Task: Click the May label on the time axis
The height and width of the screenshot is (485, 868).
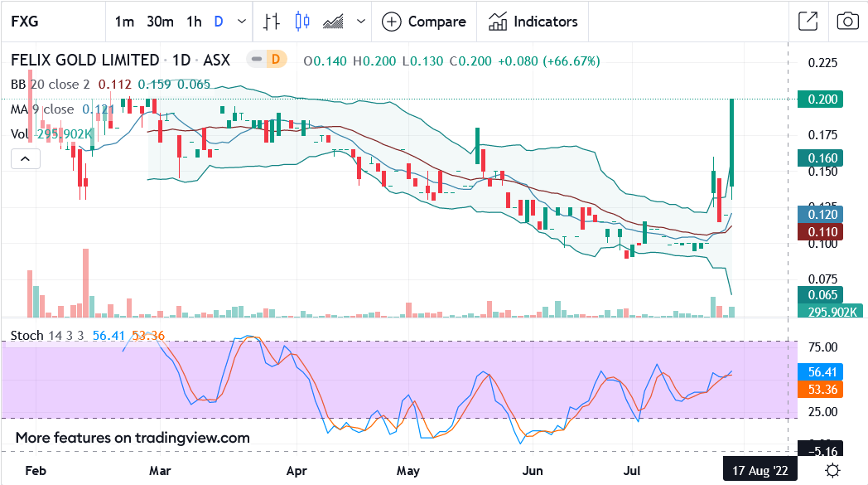Action: click(408, 471)
